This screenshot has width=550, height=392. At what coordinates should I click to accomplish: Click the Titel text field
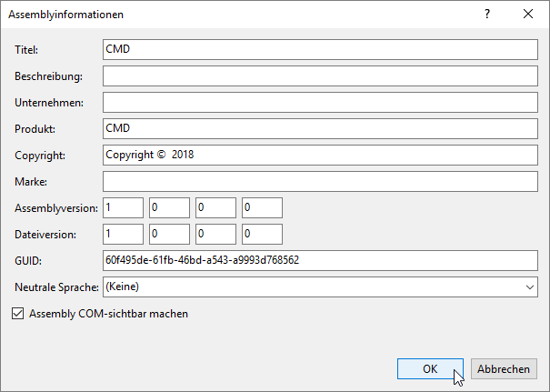(x=320, y=49)
